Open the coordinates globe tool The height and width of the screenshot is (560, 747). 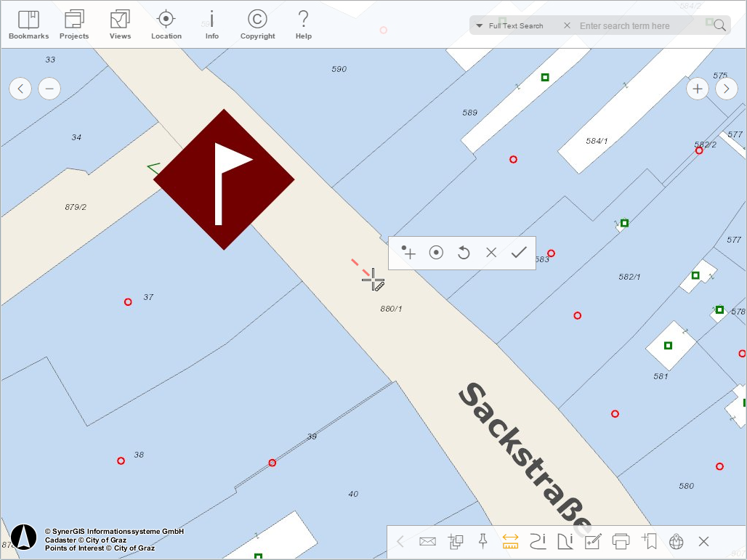pyautogui.click(x=677, y=541)
